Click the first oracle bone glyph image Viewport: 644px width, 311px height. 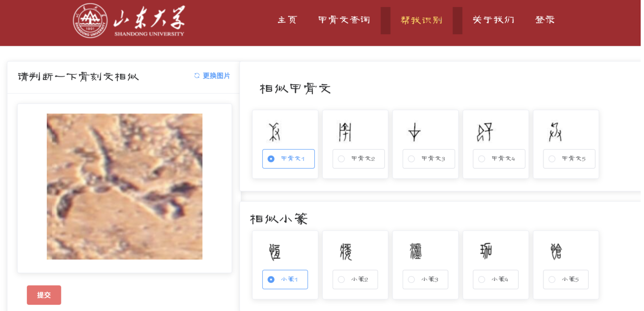pyautogui.click(x=274, y=132)
